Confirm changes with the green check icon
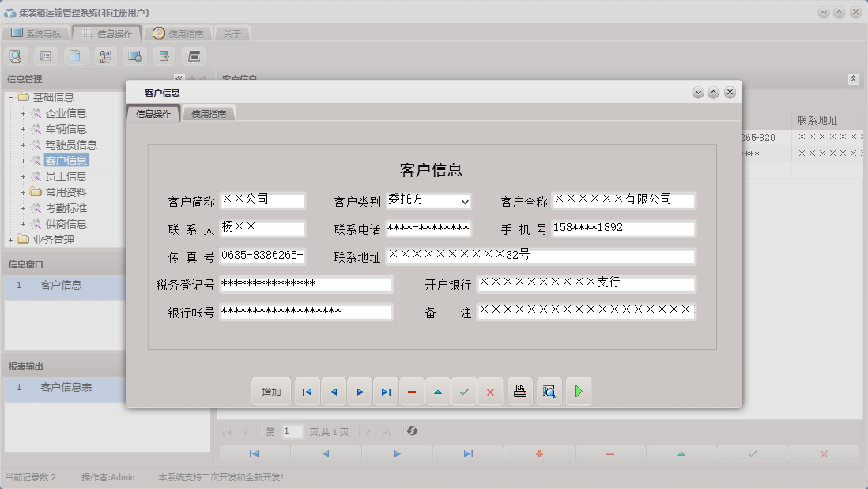 (x=464, y=391)
